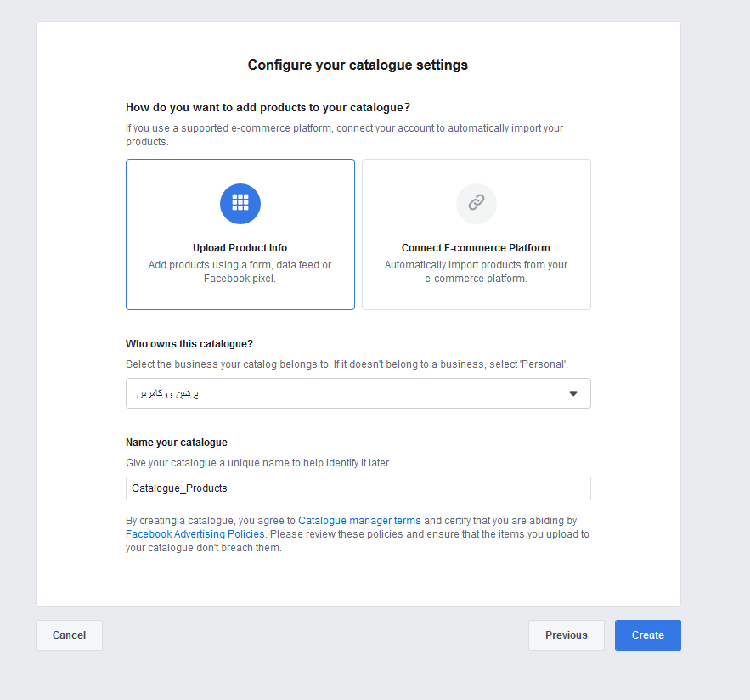
Task: Open the Catalogue manager terms link
Action: pos(359,521)
